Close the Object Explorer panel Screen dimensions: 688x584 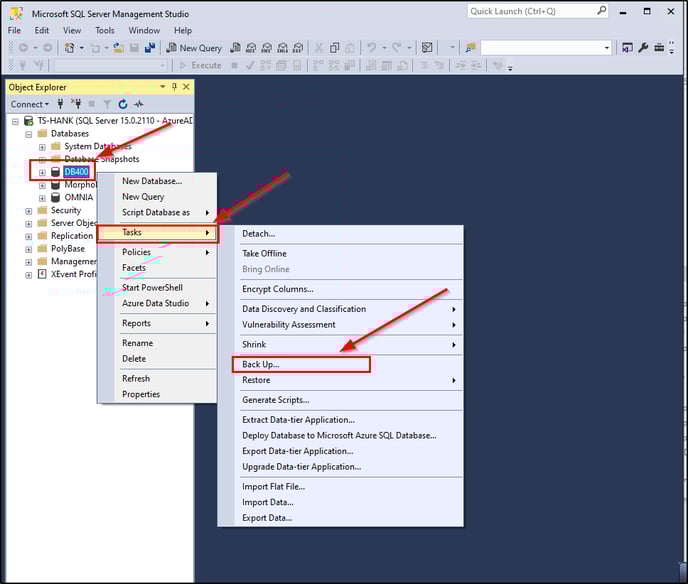(x=186, y=87)
